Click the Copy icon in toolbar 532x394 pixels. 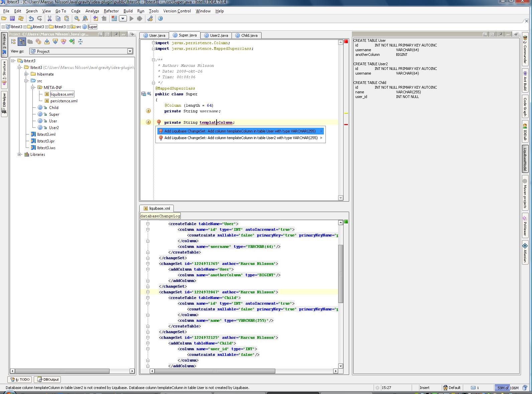pos(58,19)
